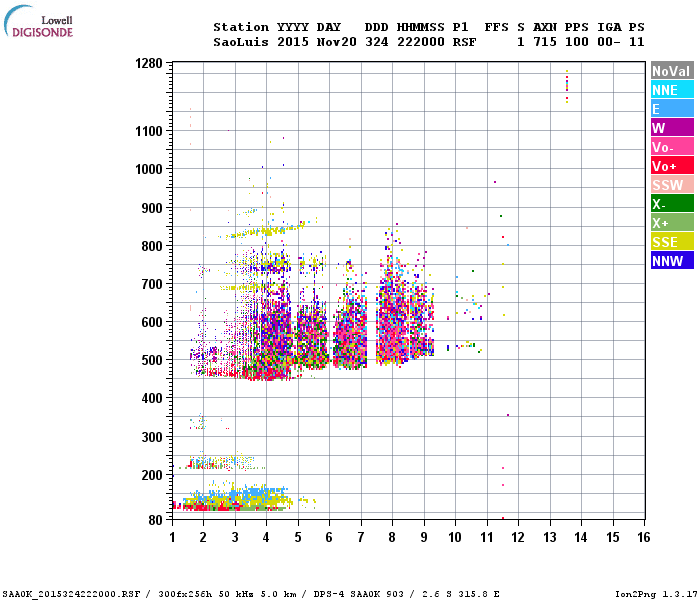Click the time value 222000
Image resolution: width=700 pixels, height=600 pixels.
[421, 42]
